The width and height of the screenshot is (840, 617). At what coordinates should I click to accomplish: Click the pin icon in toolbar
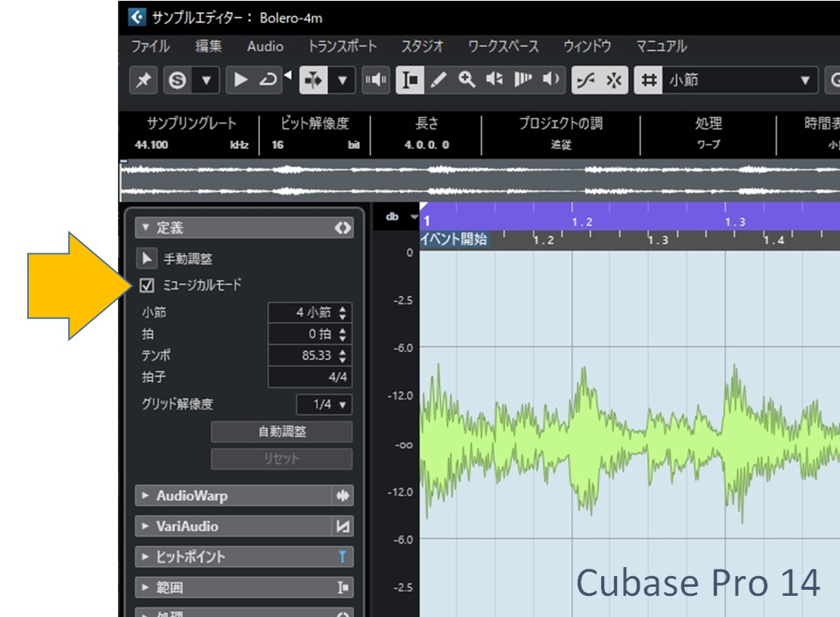pos(142,80)
